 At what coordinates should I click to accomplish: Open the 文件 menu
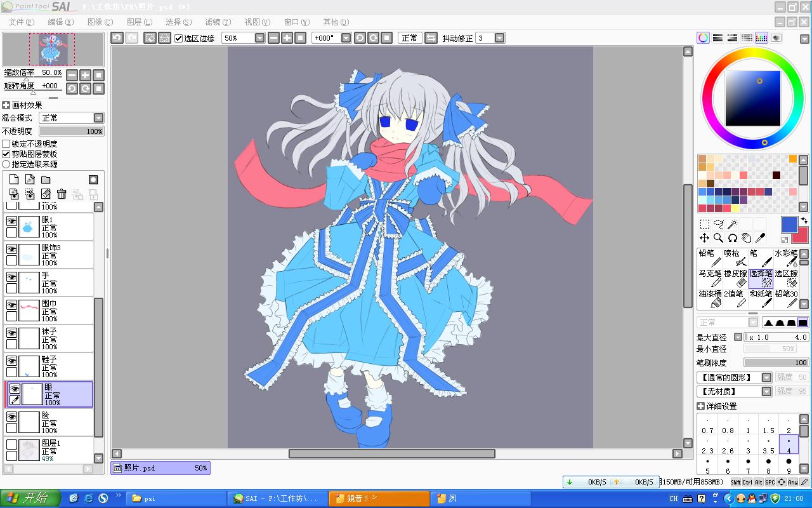coord(22,22)
